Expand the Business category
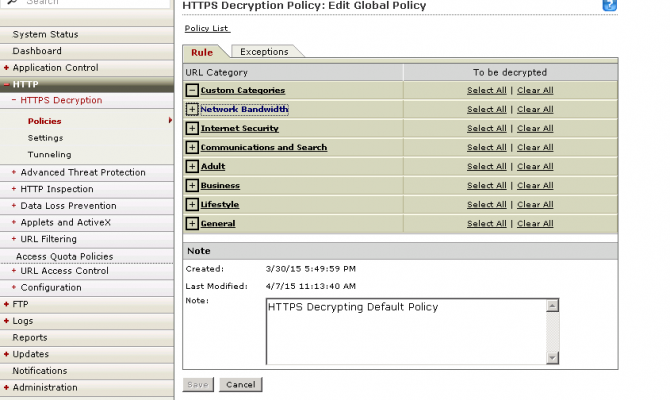This screenshot has width=670, height=400. [x=192, y=185]
